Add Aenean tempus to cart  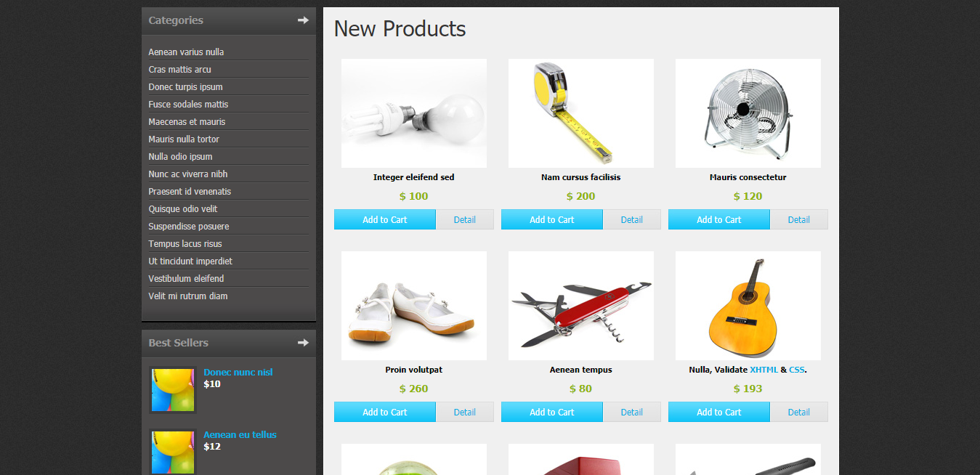tap(552, 412)
